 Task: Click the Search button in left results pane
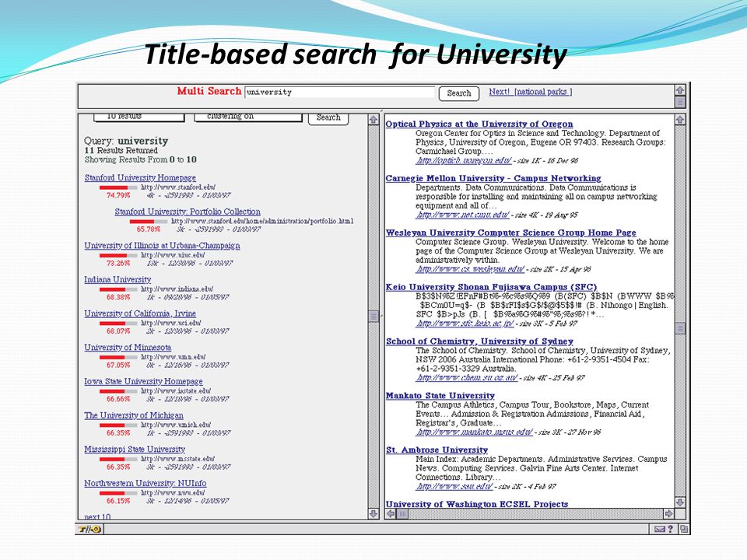click(328, 118)
